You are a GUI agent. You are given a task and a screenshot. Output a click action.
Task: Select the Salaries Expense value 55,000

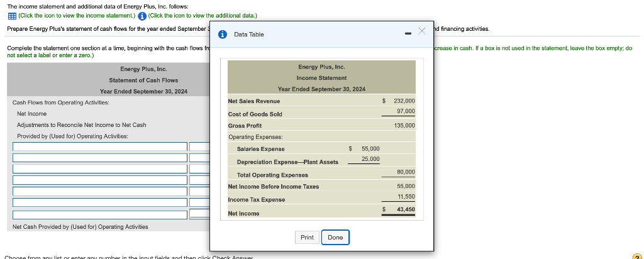(x=370, y=148)
